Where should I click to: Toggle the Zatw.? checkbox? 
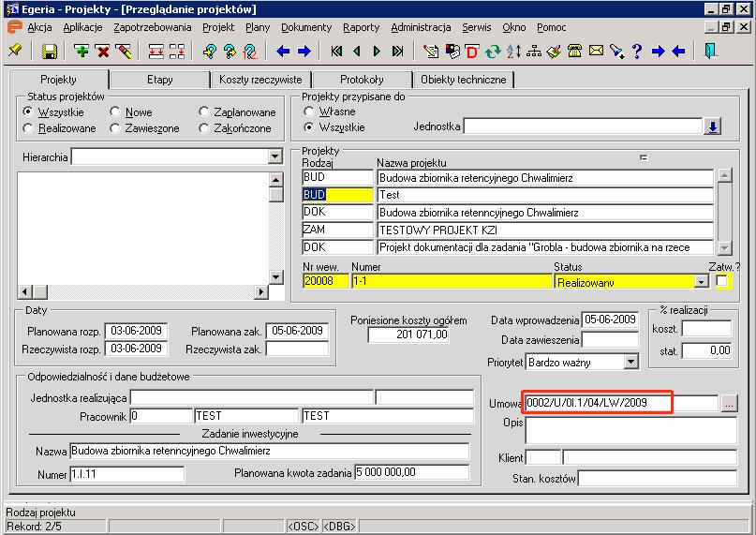click(721, 281)
